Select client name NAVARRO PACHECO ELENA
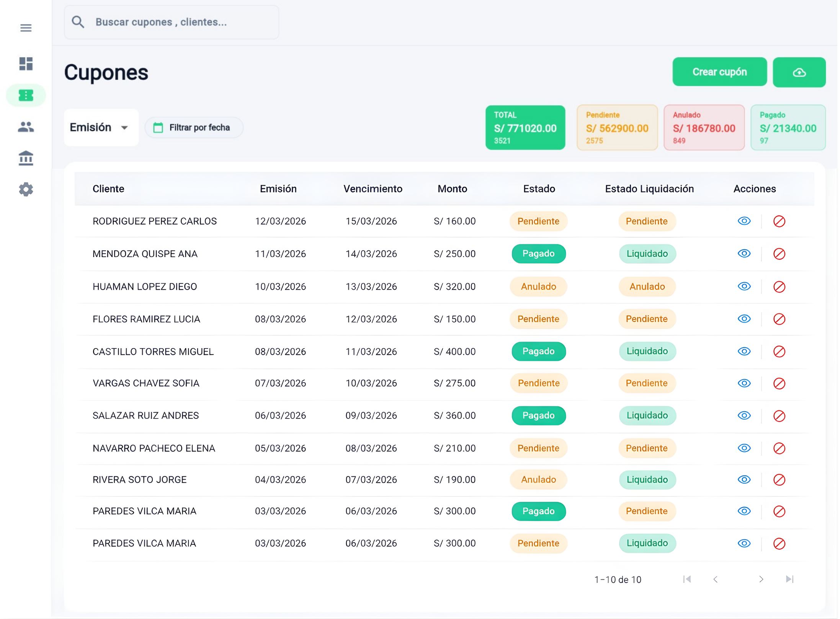The image size is (840, 619). [x=154, y=448]
